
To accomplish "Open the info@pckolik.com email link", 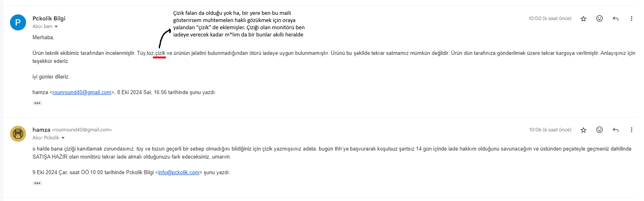I will 178,173.
